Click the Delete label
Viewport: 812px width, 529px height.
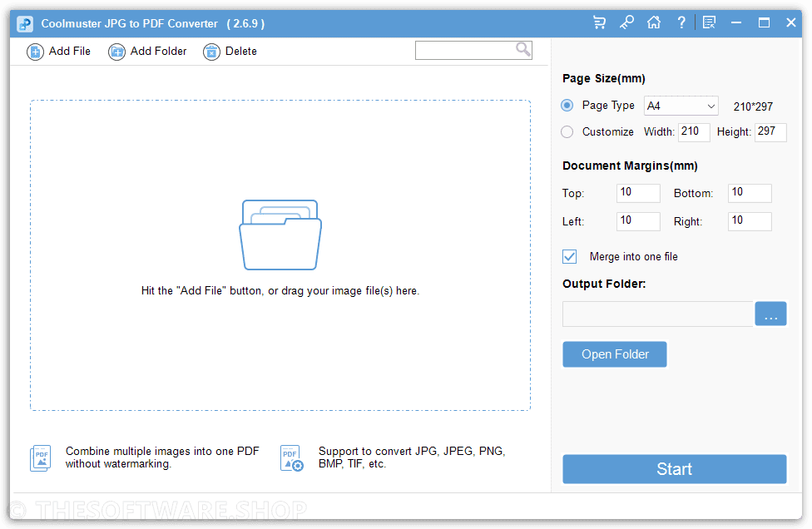240,52
